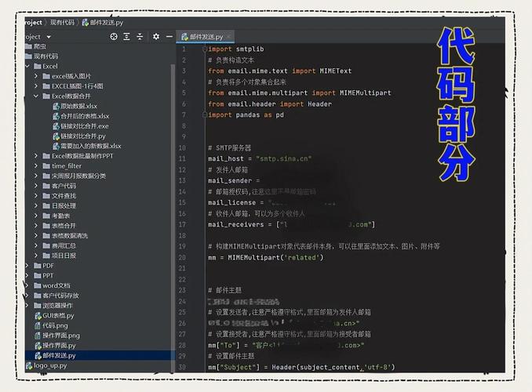Hide the project panel with minus icon
Viewport: 532px width, 392px height.
169,36
